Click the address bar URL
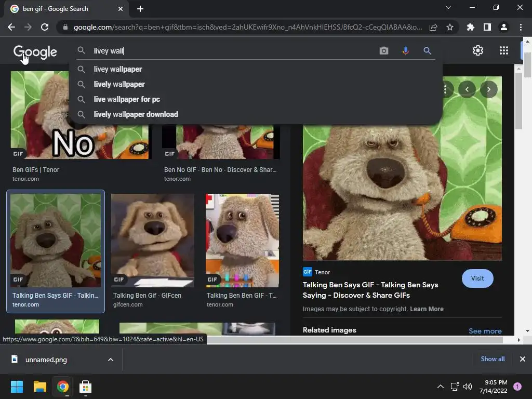532x399 pixels. point(248,27)
